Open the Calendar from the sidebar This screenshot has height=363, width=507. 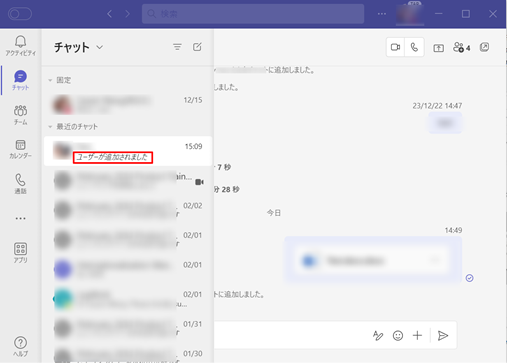click(x=20, y=149)
